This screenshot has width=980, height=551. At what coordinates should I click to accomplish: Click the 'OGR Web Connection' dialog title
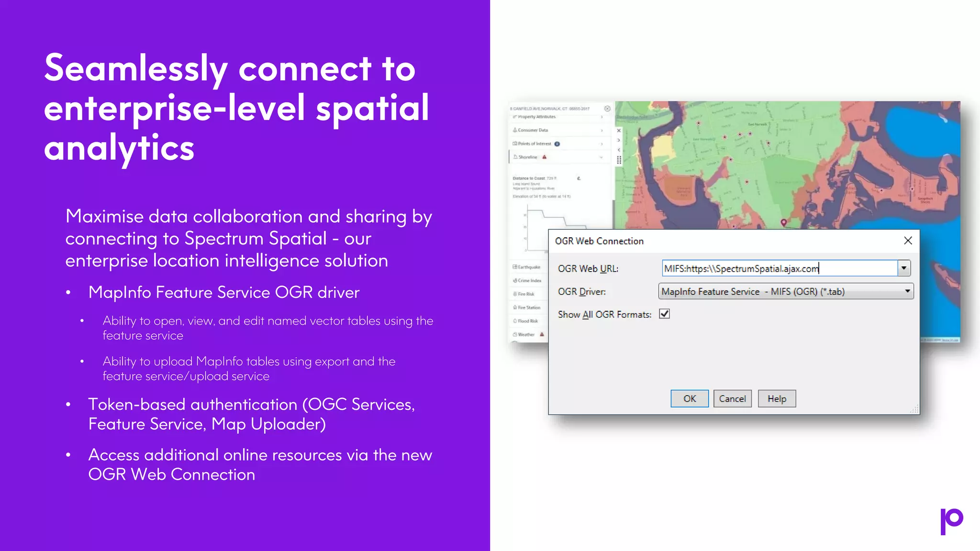(x=599, y=241)
